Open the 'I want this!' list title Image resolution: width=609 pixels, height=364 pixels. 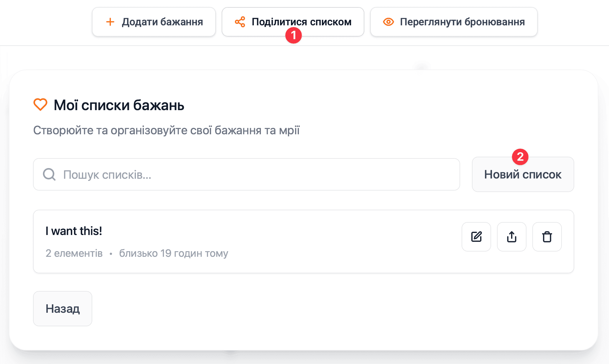pos(74,231)
